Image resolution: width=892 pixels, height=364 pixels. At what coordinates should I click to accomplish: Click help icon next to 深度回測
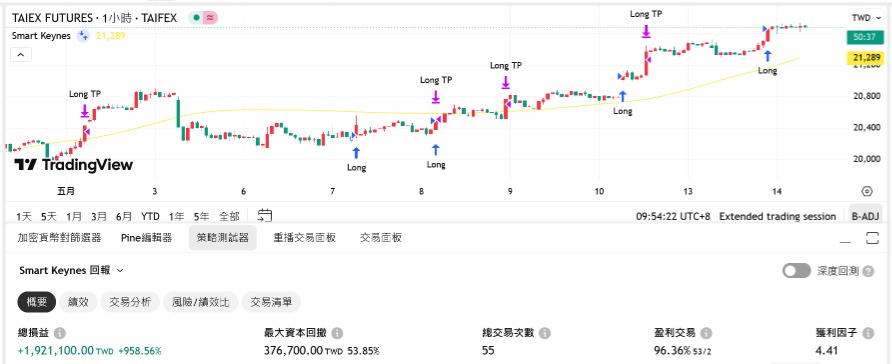(868, 271)
